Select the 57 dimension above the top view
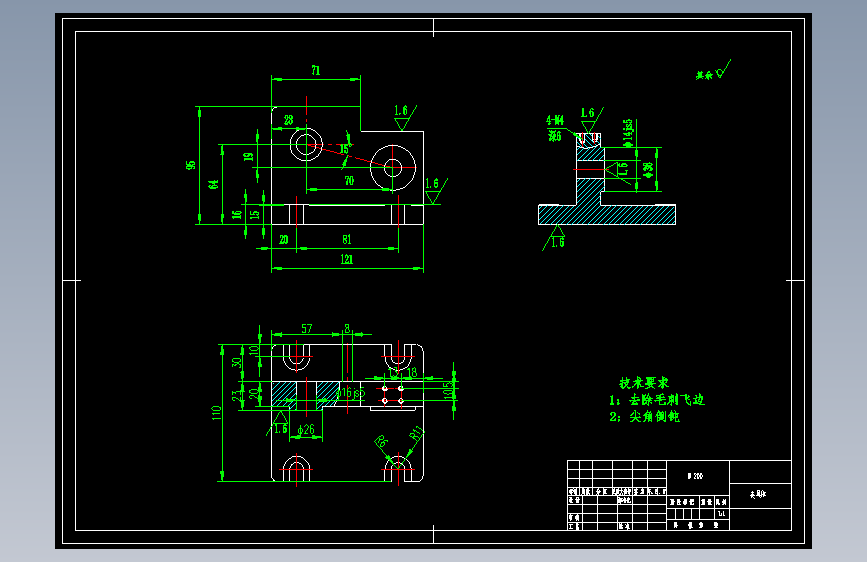The width and height of the screenshot is (867, 562). [x=307, y=329]
